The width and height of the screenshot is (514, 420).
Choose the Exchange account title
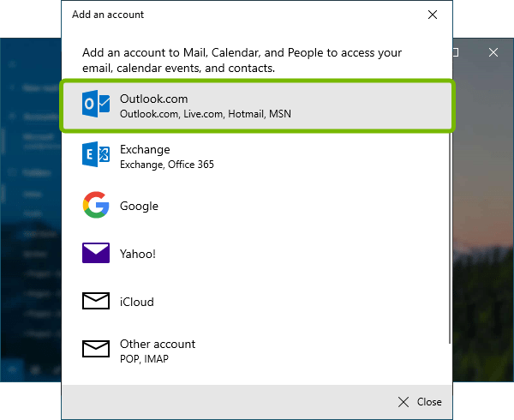click(x=145, y=149)
